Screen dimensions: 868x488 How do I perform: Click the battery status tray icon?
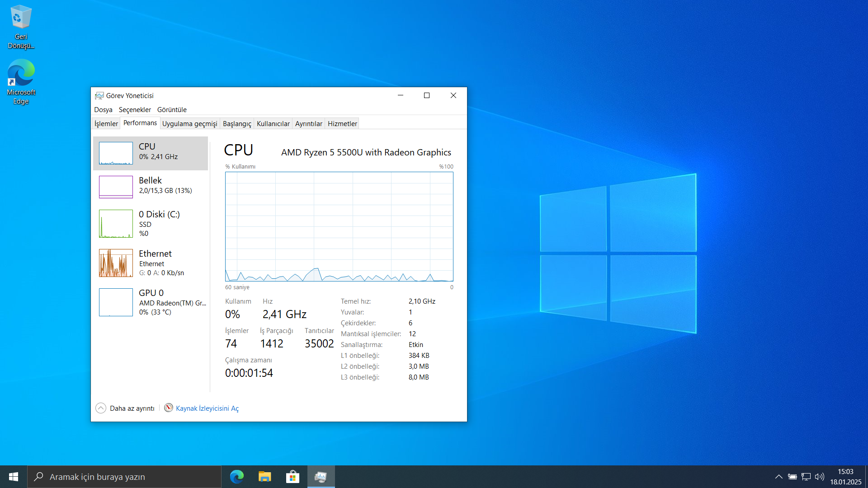pos(792,477)
